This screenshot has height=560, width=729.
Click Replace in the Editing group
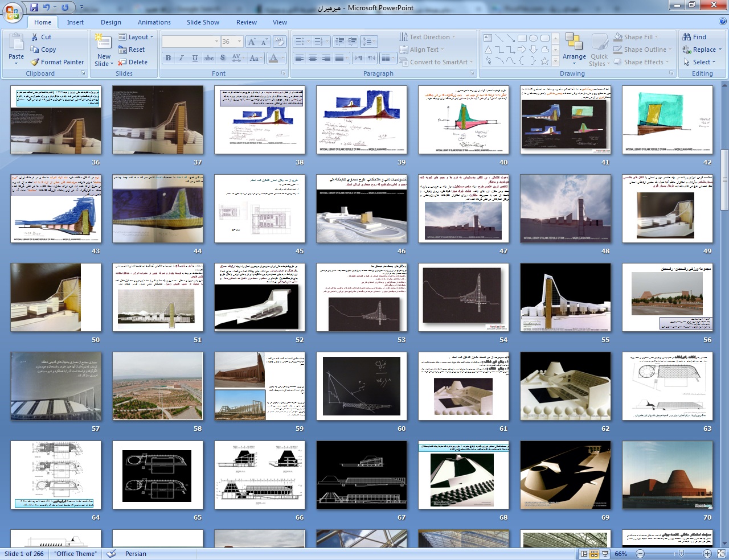[702, 50]
